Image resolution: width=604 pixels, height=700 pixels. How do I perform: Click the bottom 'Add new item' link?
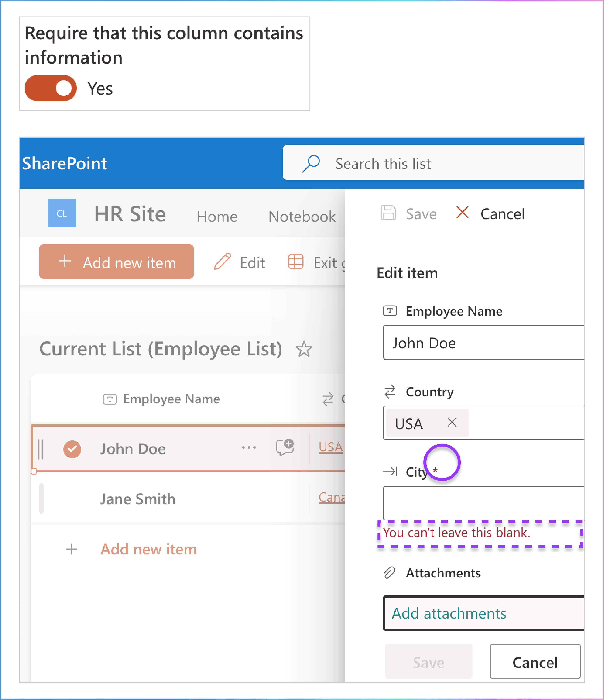pos(149,549)
